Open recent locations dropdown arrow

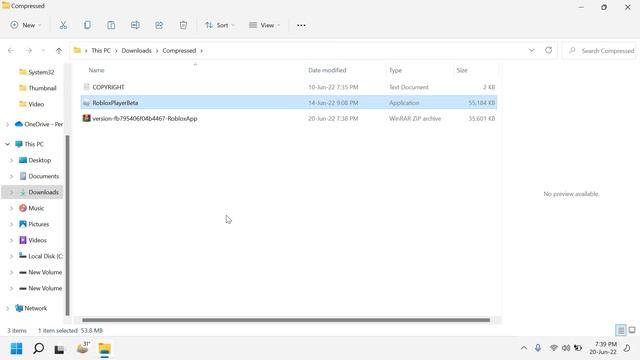tap(43, 51)
